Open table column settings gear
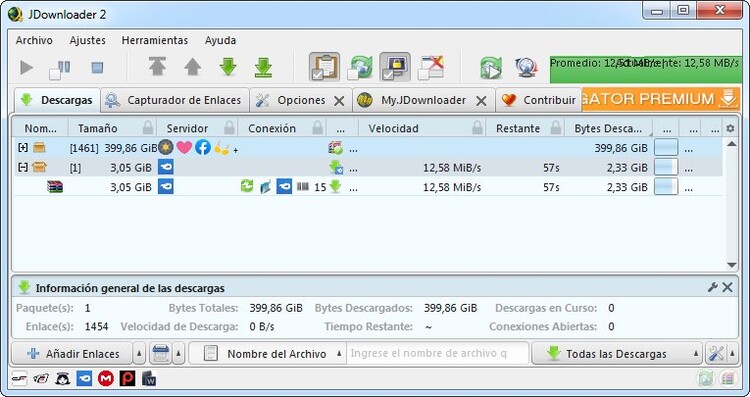The width and height of the screenshot is (750, 397). point(730,128)
